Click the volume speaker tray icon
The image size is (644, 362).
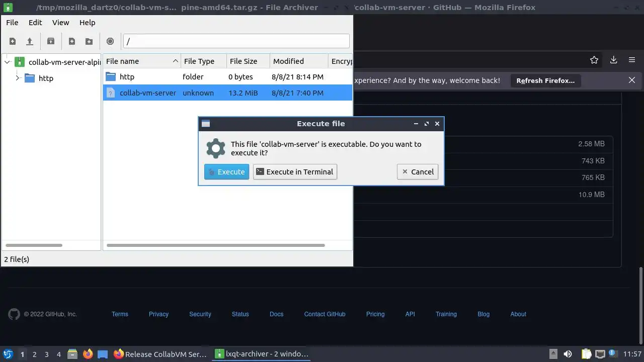tap(568, 354)
